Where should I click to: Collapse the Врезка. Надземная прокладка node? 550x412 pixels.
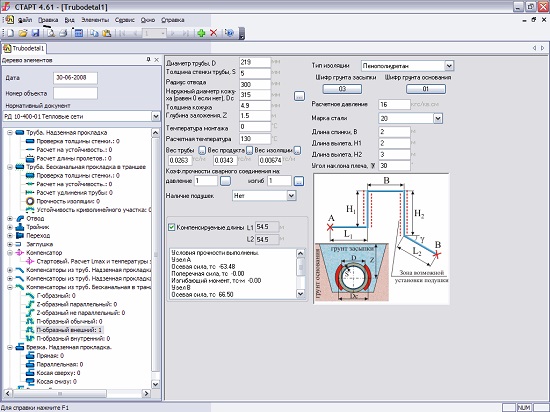click(x=10, y=347)
